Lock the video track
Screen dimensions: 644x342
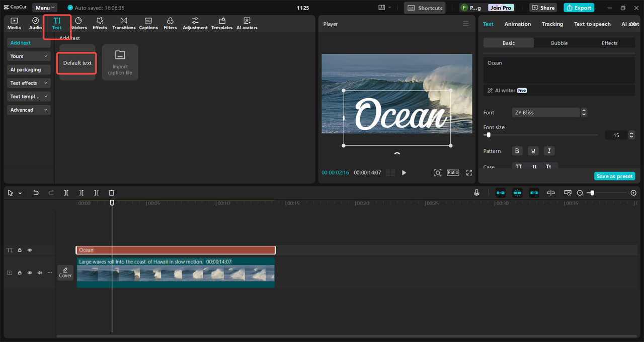click(x=20, y=273)
